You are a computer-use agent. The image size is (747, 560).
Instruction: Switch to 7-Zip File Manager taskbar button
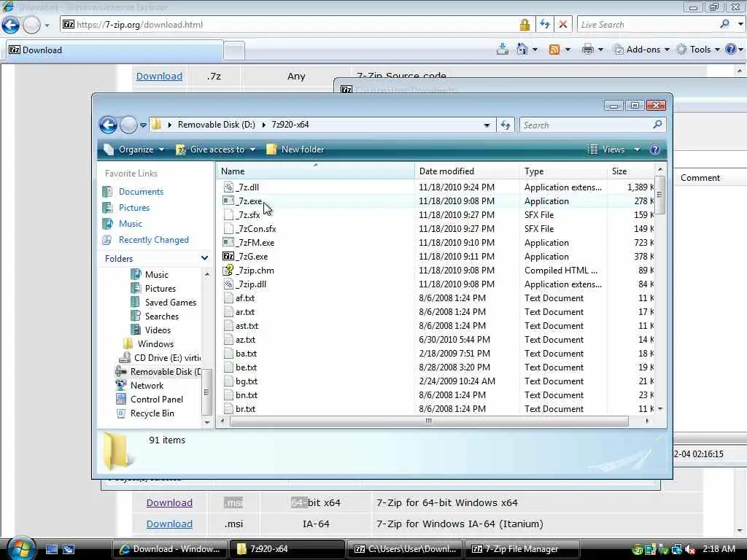click(522, 549)
